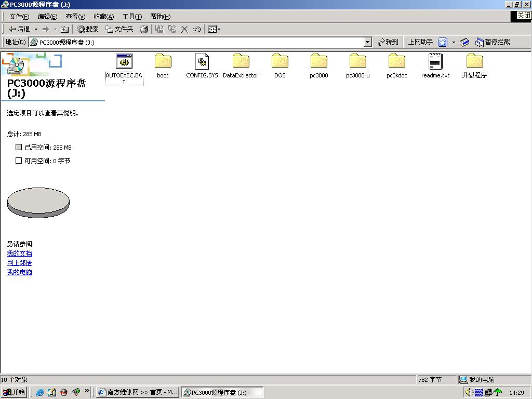Go up one folder level icon

[x=64, y=29]
